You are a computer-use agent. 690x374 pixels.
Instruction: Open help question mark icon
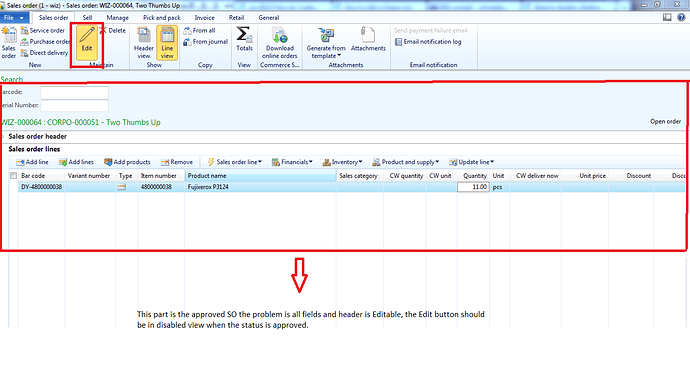tap(681, 17)
